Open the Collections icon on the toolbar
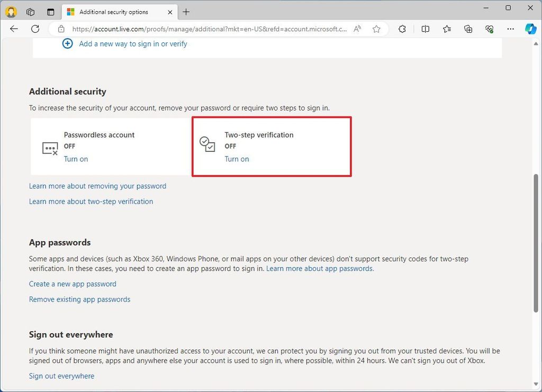 [468, 29]
